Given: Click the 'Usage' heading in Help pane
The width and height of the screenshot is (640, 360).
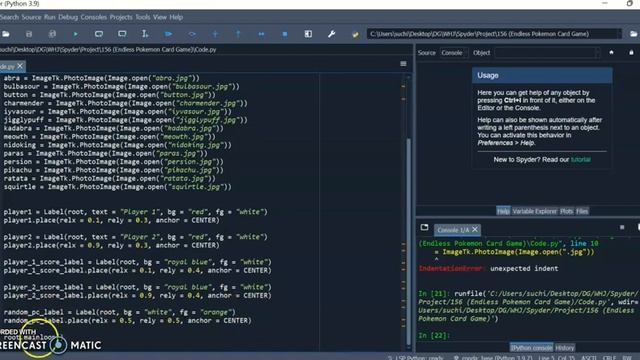Looking at the screenshot, I should pos(488,76).
